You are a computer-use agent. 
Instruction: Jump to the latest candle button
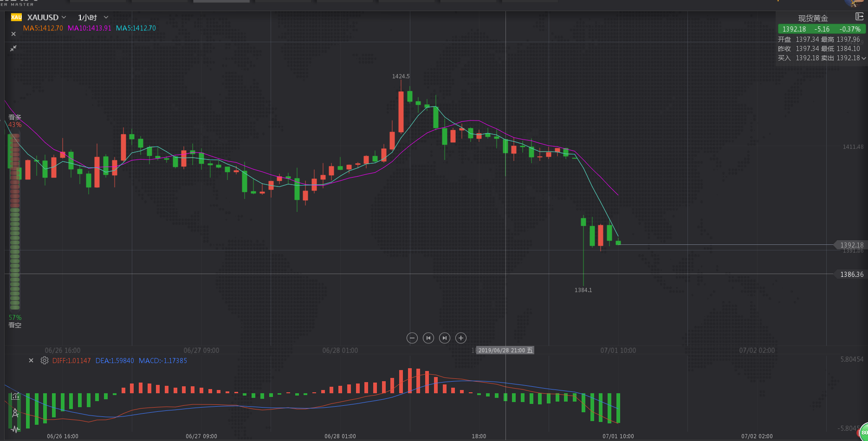pyautogui.click(x=445, y=338)
